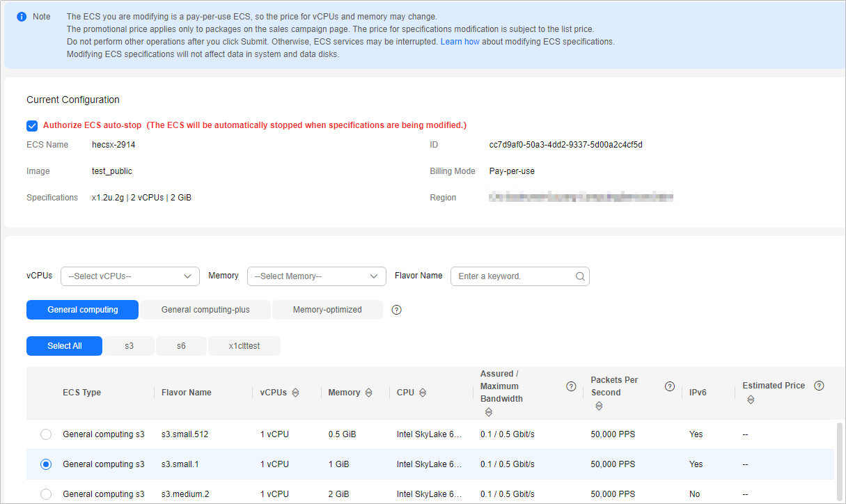
Task: Sort table by Memory column icon
Action: click(x=368, y=393)
